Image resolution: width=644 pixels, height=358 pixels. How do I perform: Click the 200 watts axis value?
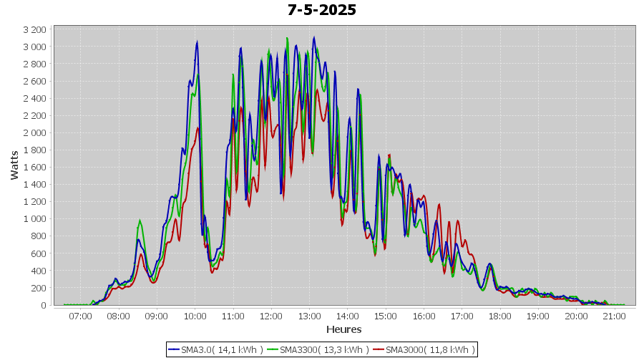pyautogui.click(x=39, y=288)
